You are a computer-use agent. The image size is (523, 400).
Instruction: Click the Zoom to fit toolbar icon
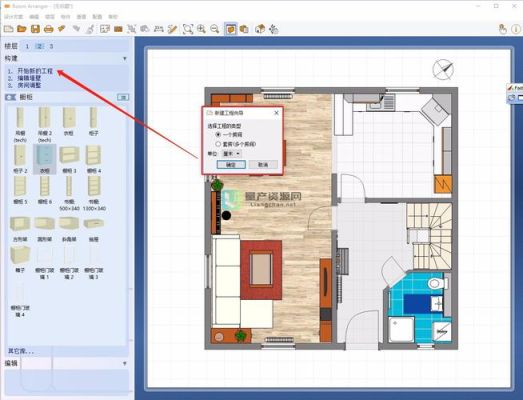tap(188, 29)
